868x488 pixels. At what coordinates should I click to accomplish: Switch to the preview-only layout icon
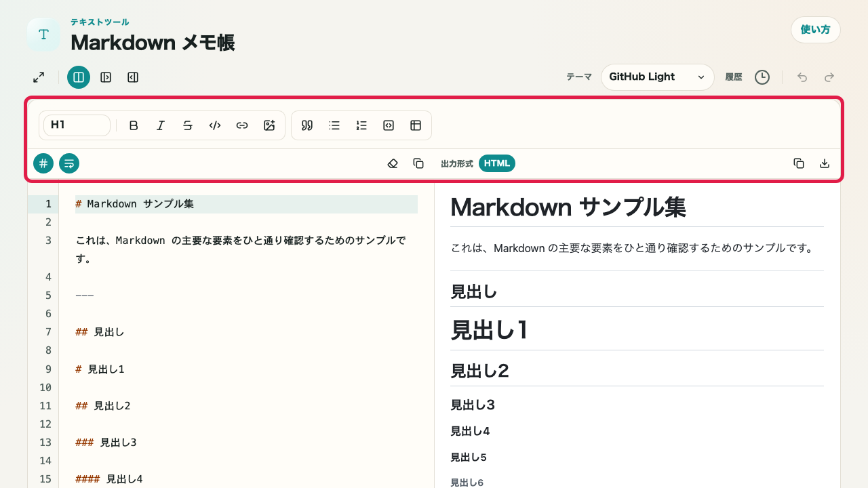coord(133,77)
